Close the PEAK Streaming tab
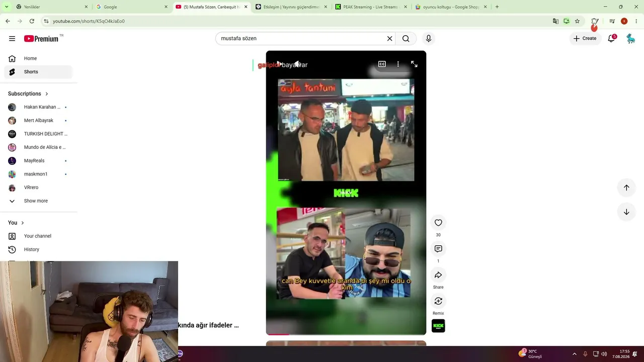Viewport: 644px width, 362px height. pos(406,7)
